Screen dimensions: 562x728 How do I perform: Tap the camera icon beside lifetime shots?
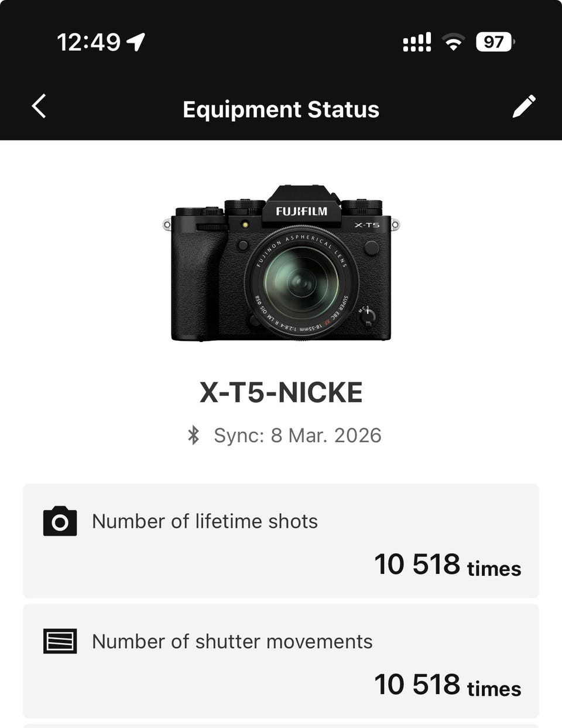click(x=60, y=521)
